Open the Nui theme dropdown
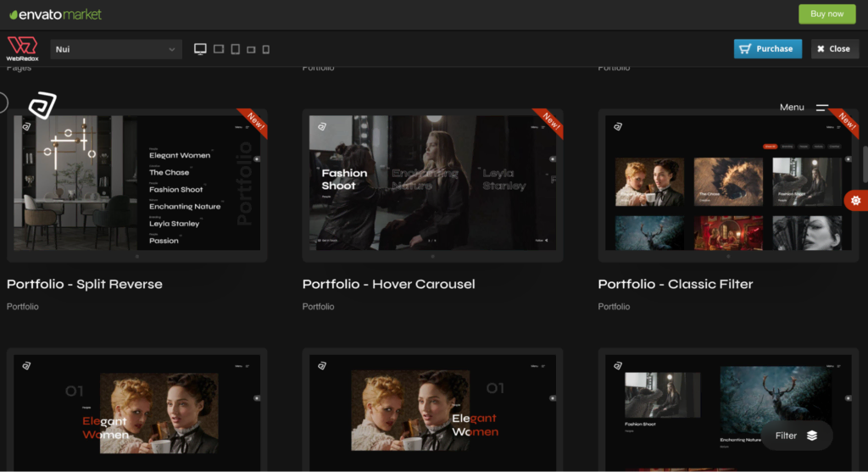The image size is (868, 472). [x=116, y=49]
